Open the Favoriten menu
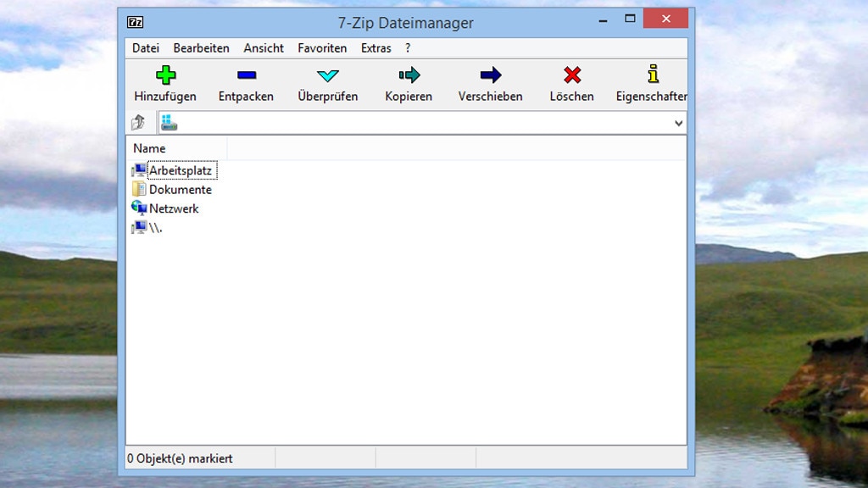 pyautogui.click(x=322, y=48)
